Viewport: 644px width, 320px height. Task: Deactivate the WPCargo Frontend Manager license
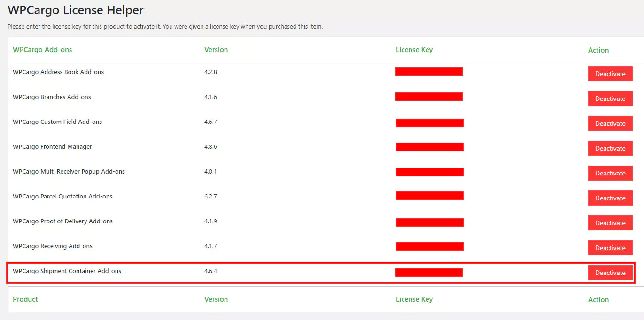tap(610, 148)
